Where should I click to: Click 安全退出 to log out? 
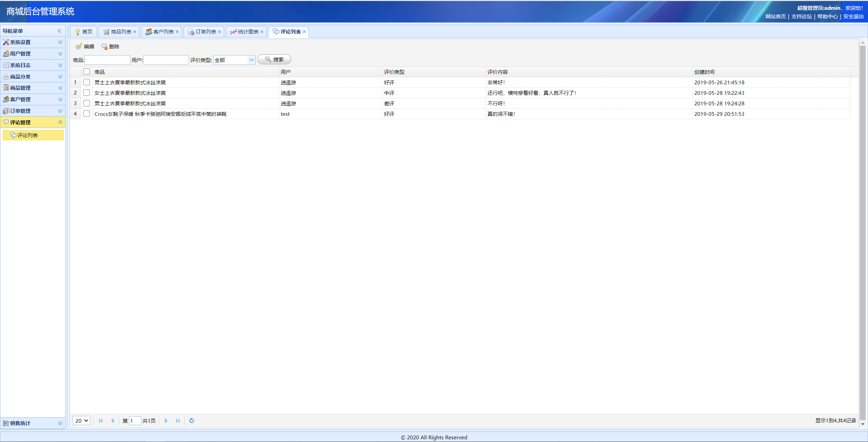853,17
